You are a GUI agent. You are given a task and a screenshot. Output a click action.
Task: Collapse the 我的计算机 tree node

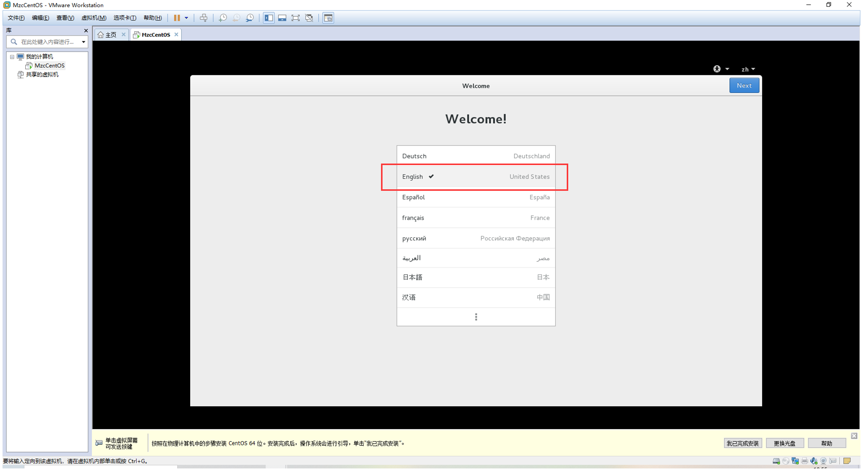(12, 57)
